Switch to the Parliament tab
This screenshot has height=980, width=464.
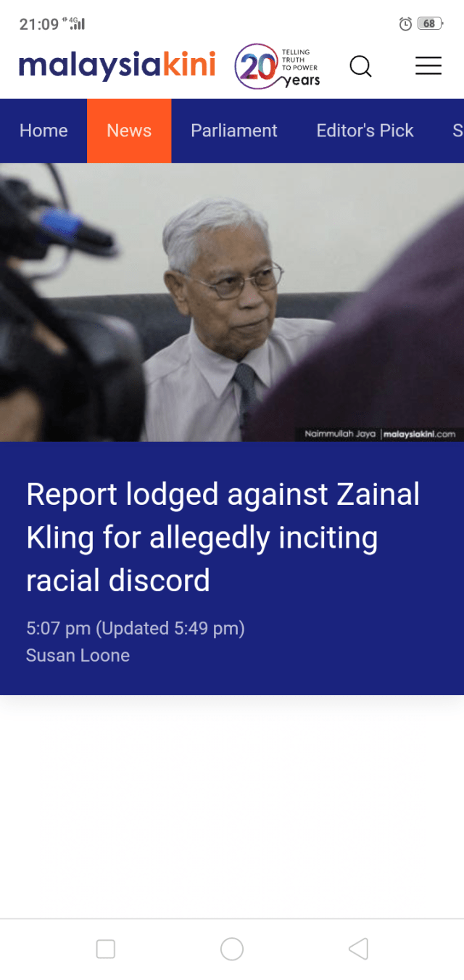(x=234, y=131)
